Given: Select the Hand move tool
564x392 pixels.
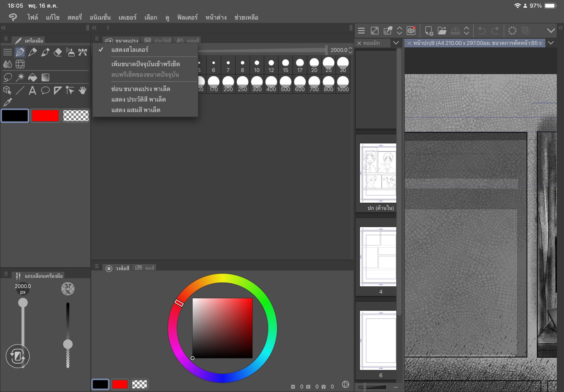Looking at the screenshot, I should click(82, 90).
